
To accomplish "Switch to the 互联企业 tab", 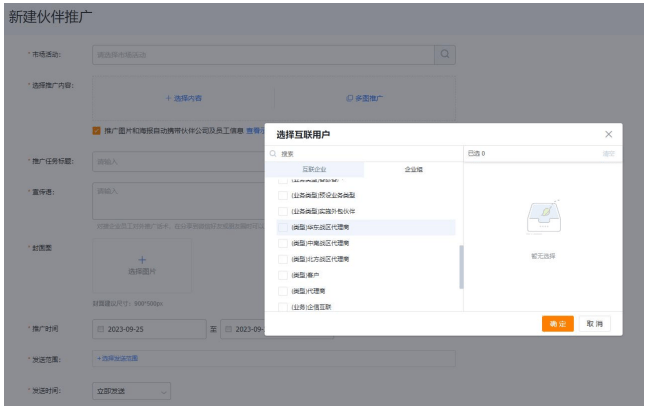I will 313,170.
